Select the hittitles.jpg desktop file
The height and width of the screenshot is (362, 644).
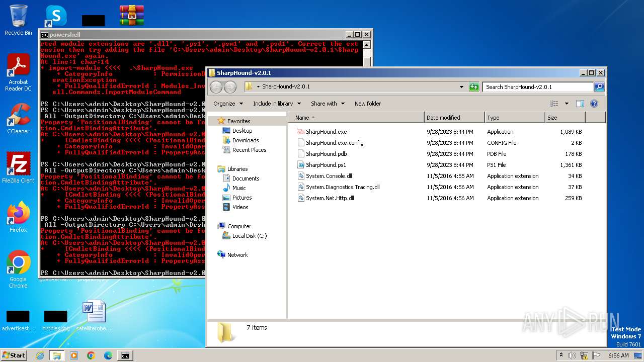[56, 321]
